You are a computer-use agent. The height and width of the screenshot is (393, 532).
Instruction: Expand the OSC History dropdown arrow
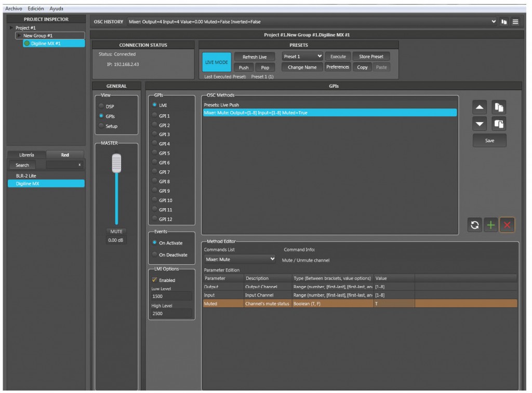(x=493, y=22)
